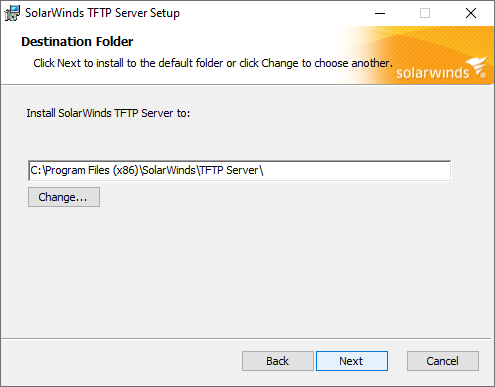The image size is (495, 387).
Task: Proceed with the Next button
Action: (352, 361)
